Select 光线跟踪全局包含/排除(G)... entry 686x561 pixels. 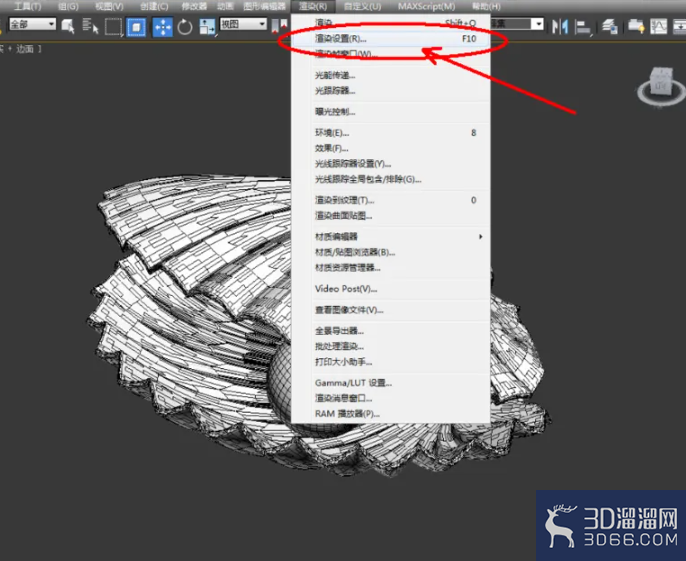pyautogui.click(x=391, y=179)
